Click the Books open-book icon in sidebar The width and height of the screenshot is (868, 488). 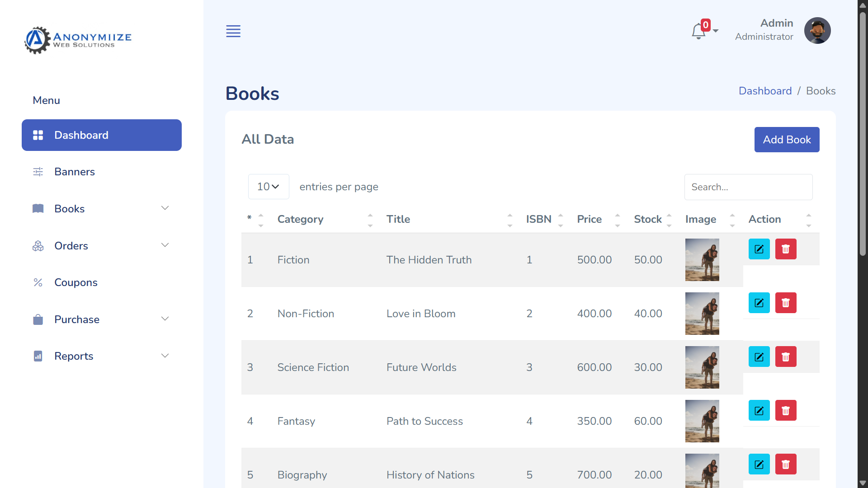pyautogui.click(x=38, y=209)
